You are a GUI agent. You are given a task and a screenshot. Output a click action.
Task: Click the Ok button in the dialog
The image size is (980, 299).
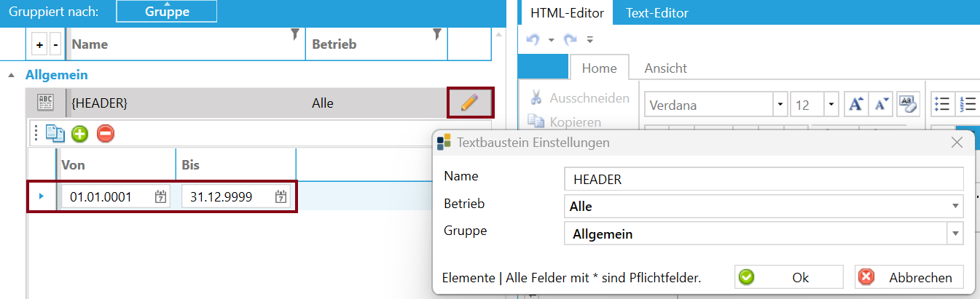[789, 277]
